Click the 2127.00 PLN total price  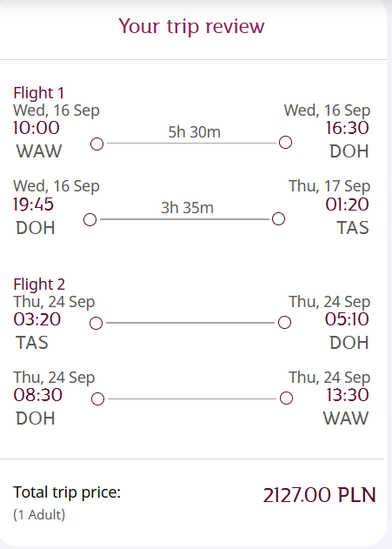coord(319,495)
